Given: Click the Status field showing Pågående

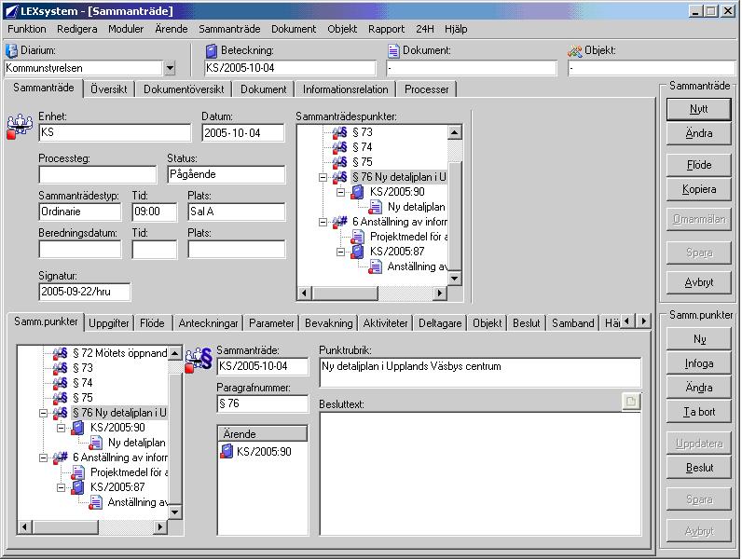Looking at the screenshot, I should coord(227,174).
